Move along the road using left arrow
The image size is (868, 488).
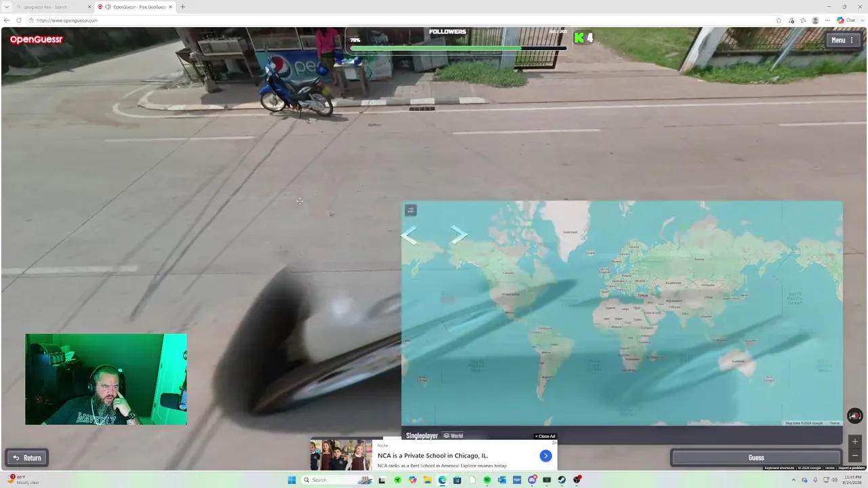[x=408, y=235]
